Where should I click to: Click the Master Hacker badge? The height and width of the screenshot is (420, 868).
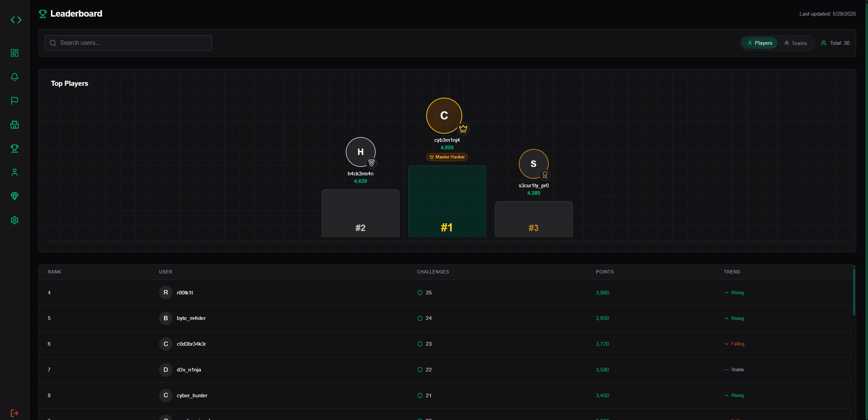[x=447, y=157]
